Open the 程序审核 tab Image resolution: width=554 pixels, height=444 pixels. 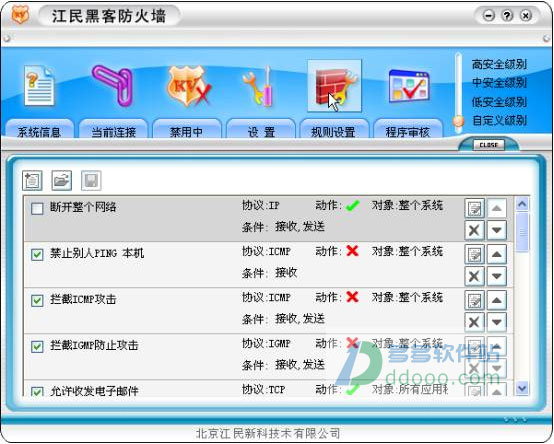[x=408, y=129]
